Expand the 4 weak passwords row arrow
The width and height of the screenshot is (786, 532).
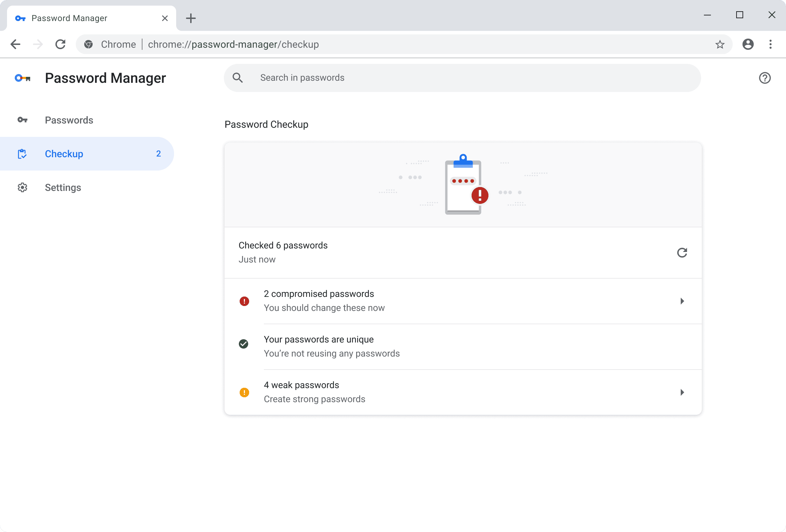click(x=682, y=392)
